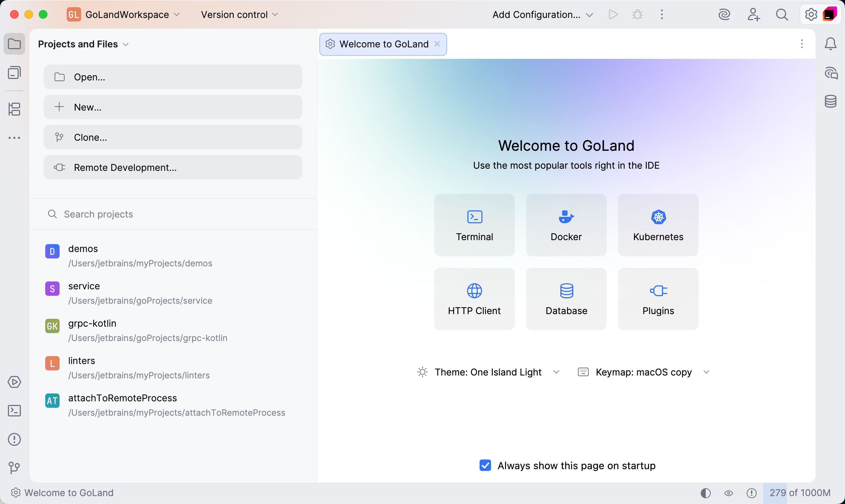Open the AI Assistant chat icon

tap(831, 73)
